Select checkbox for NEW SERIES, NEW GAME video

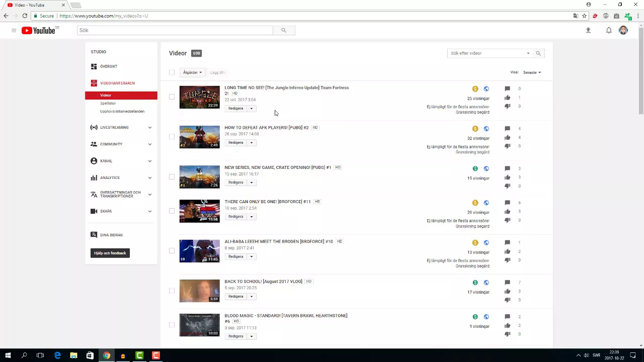click(x=172, y=177)
